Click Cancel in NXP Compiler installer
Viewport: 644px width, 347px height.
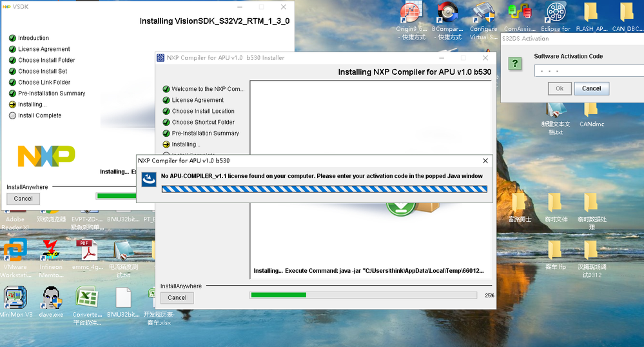point(177,298)
